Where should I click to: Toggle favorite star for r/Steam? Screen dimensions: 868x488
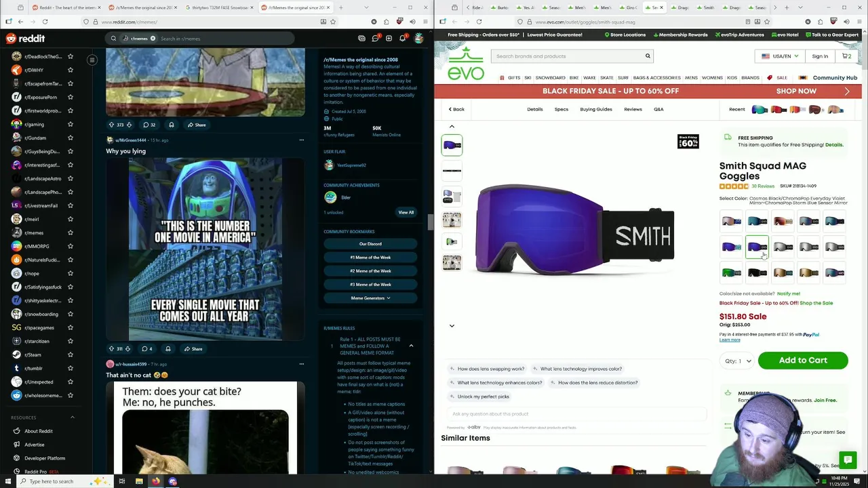[x=71, y=354]
